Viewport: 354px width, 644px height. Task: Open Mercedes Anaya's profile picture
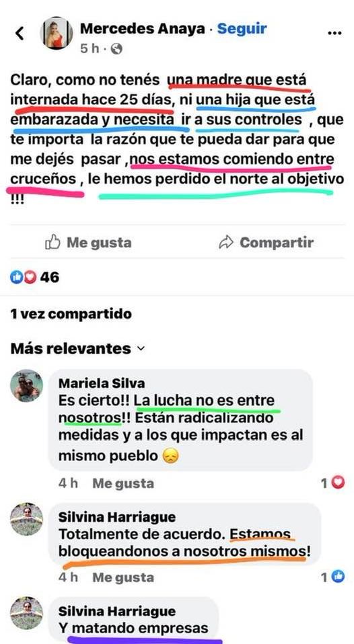pos(57,34)
